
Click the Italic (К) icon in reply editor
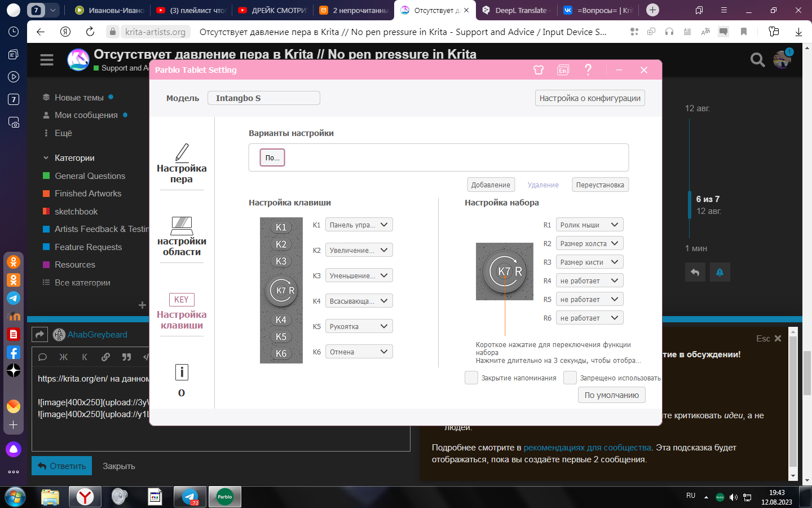85,357
